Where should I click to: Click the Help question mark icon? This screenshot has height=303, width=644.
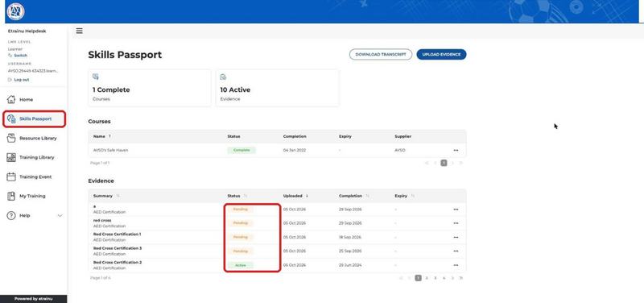[11, 215]
